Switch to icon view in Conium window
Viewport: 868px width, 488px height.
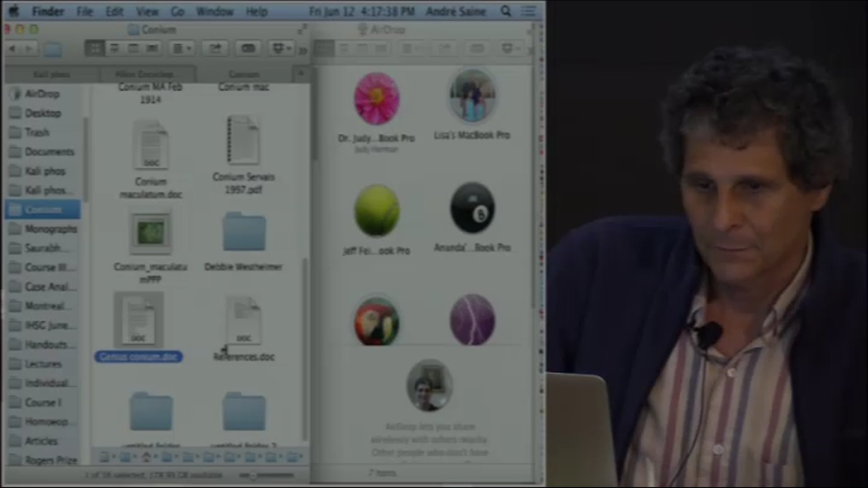(x=95, y=48)
